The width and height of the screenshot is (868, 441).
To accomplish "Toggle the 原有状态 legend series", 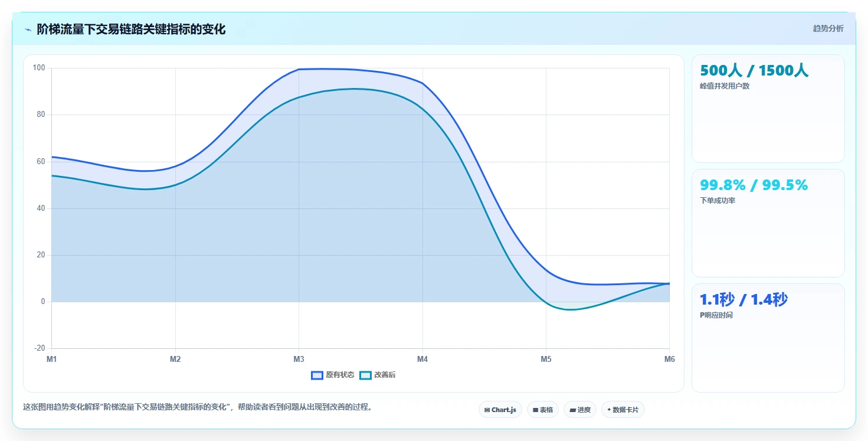I will point(333,375).
